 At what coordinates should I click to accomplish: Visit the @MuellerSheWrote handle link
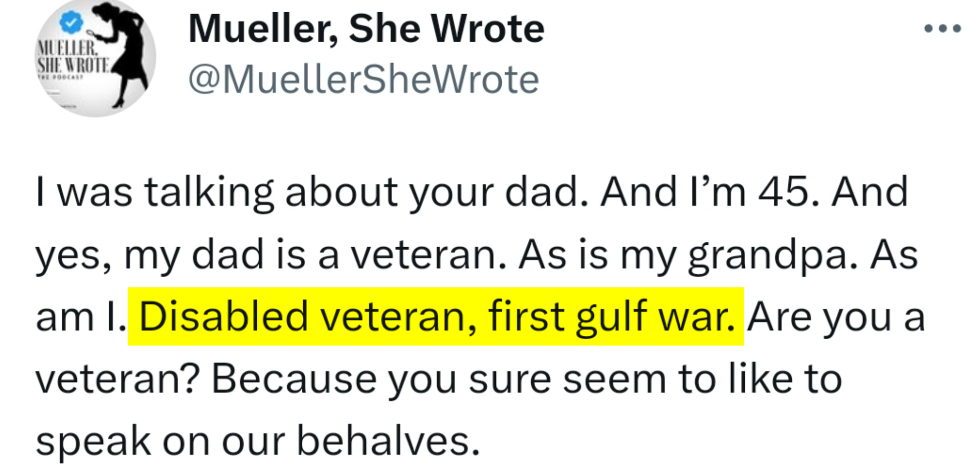coord(364,79)
